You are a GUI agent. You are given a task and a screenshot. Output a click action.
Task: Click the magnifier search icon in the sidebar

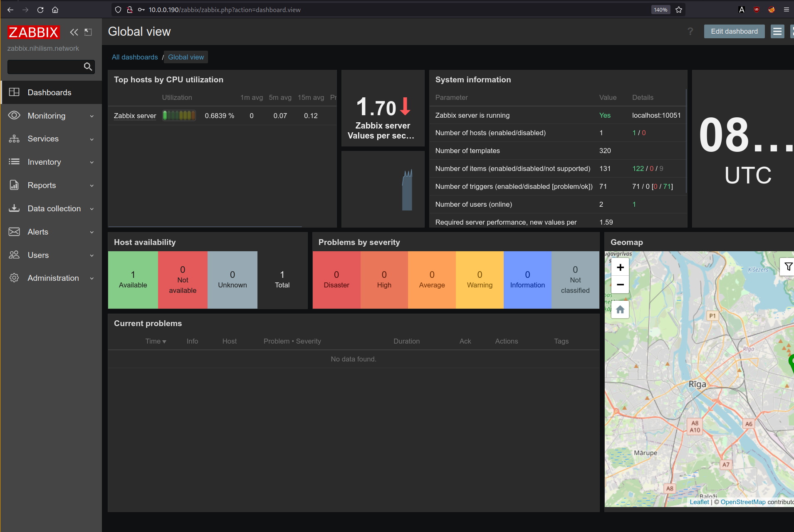point(88,67)
